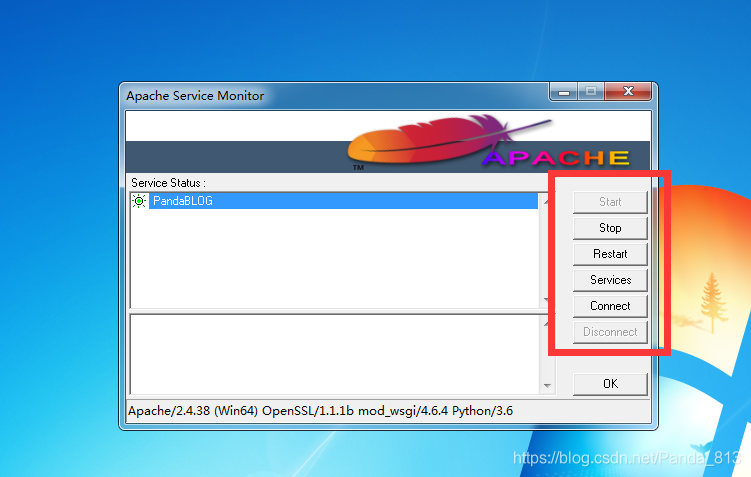Restart the PandaBLOG service
Screen dimensions: 751x477
point(610,254)
